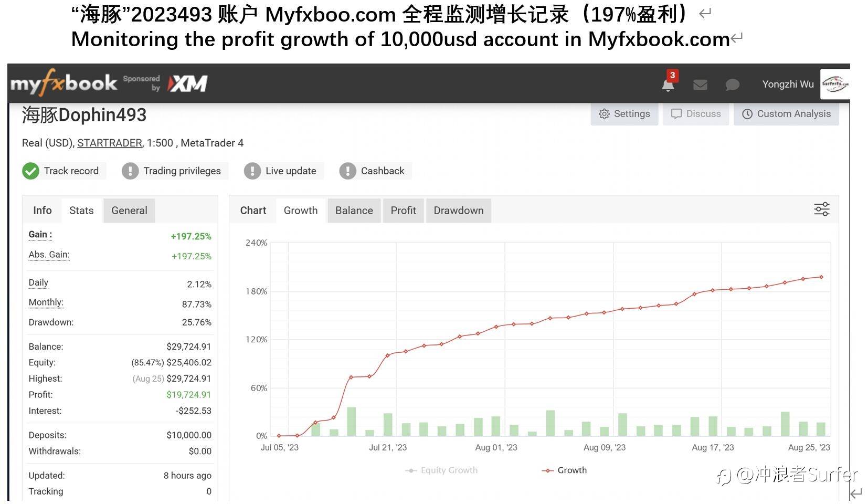Click the Gain label
The image size is (868, 504).
coord(40,235)
